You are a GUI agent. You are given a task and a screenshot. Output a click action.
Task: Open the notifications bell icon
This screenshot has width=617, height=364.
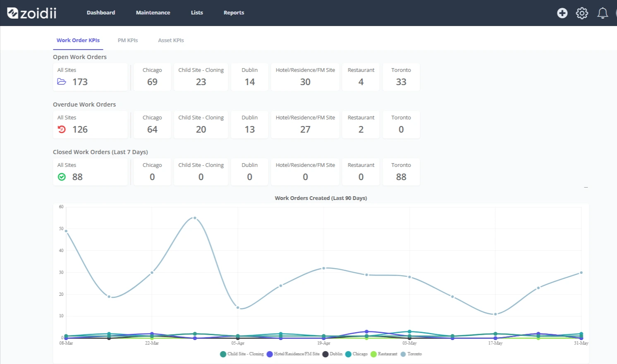click(x=603, y=13)
